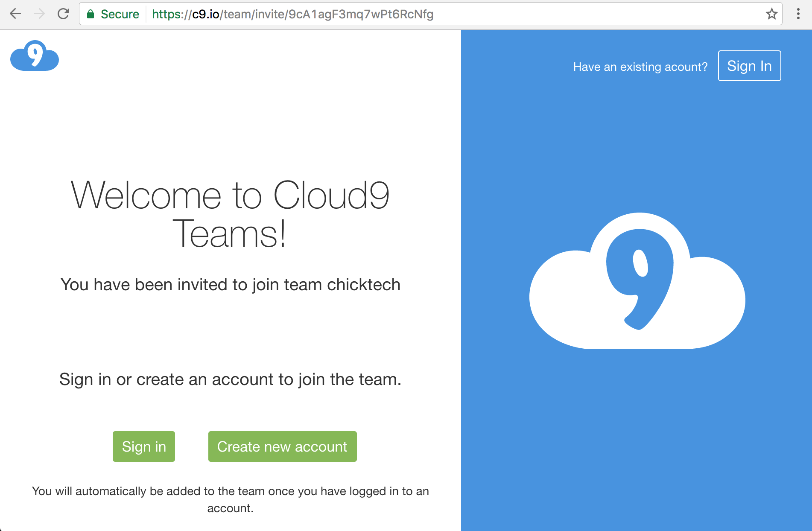Viewport: 812px width, 531px height.
Task: Reload the page with refresh icon
Action: click(63, 14)
